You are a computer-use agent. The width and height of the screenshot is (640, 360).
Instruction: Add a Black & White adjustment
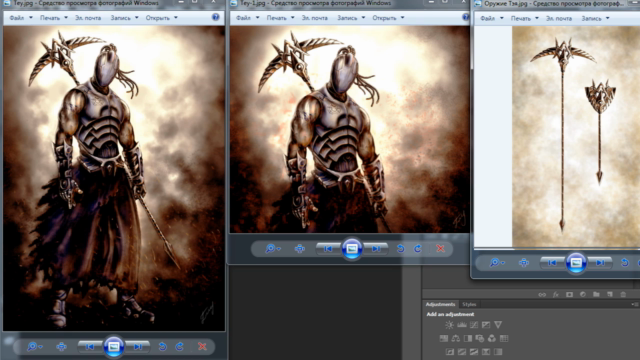click(468, 338)
